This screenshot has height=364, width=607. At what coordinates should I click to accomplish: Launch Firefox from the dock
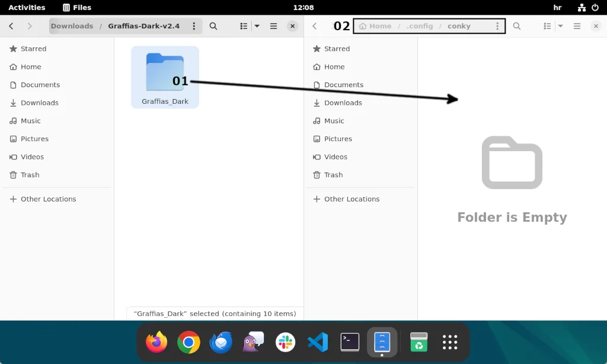[x=156, y=342]
